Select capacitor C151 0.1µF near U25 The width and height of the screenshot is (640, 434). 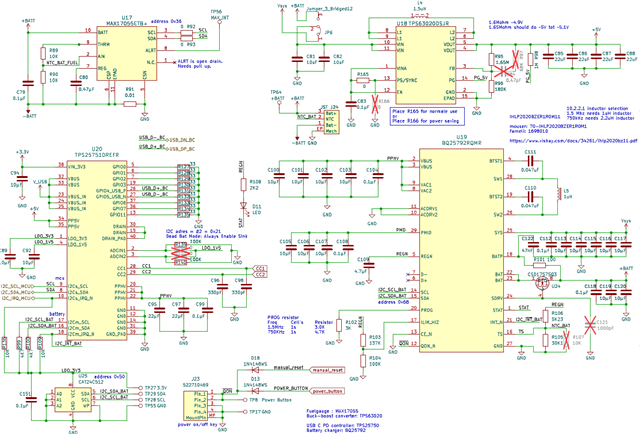coord(31,400)
